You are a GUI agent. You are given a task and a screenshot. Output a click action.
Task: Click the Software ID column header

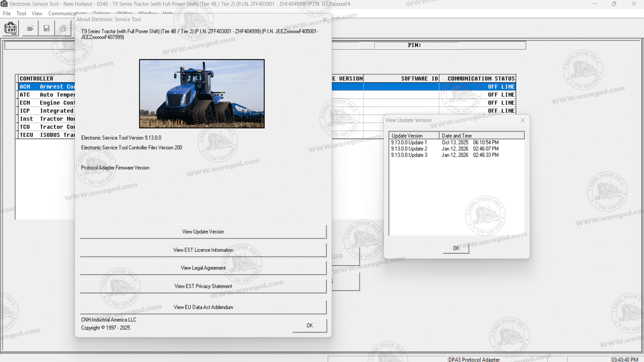(x=419, y=78)
